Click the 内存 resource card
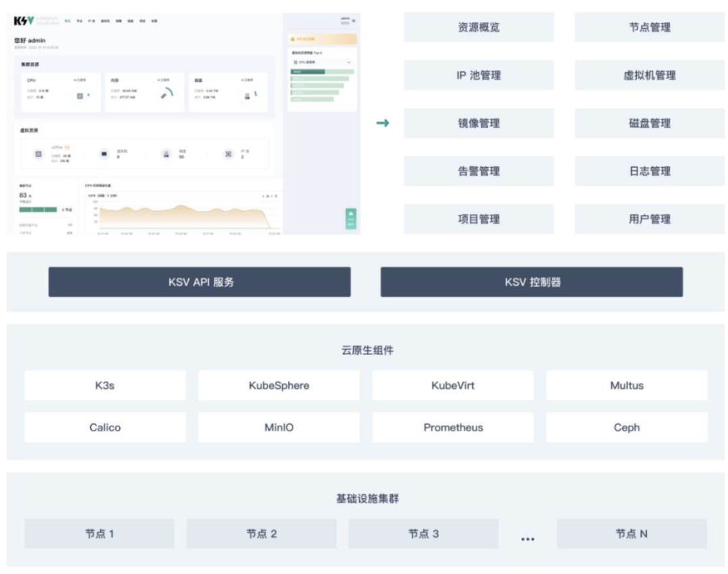This screenshot has width=728, height=574. point(144,92)
